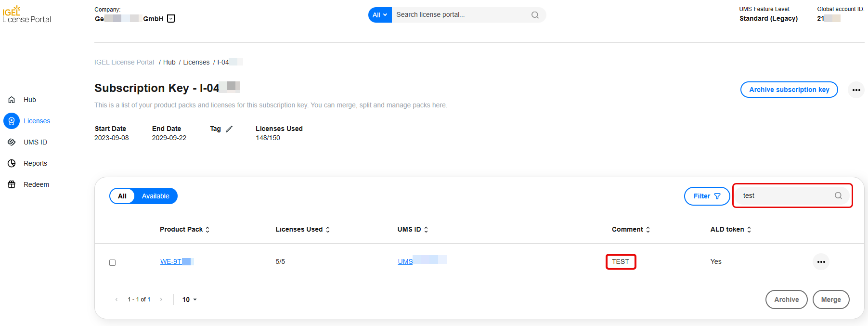Open row more options for WE-9T
The height and width of the screenshot is (326, 868).
pos(821,262)
